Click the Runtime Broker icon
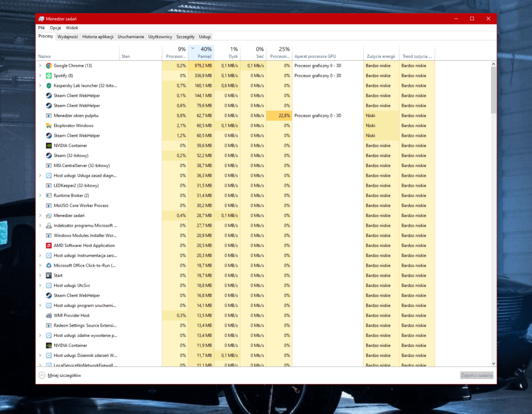Viewport: 532px width, 414px height. pyautogui.click(x=49, y=196)
